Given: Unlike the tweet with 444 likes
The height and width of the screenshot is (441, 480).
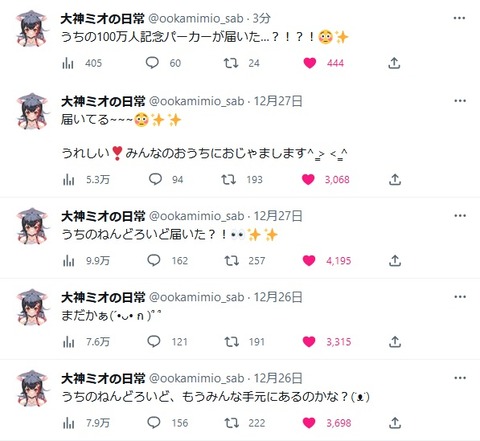Looking at the screenshot, I should coord(310,63).
